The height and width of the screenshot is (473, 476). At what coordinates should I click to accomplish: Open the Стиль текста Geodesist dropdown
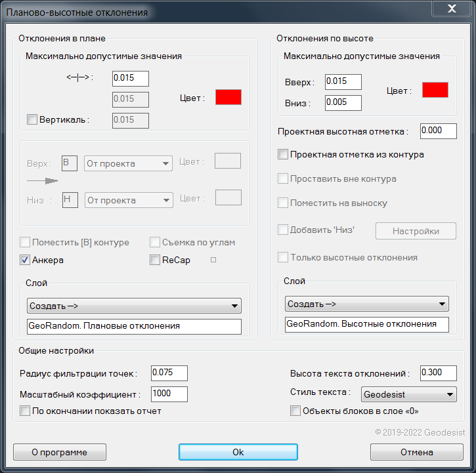pyautogui.click(x=408, y=394)
